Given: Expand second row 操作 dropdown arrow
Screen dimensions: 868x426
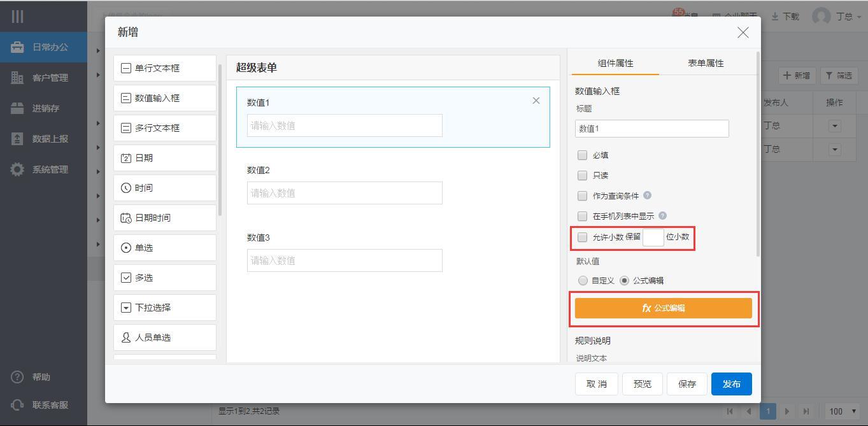Looking at the screenshot, I should pyautogui.click(x=834, y=150).
